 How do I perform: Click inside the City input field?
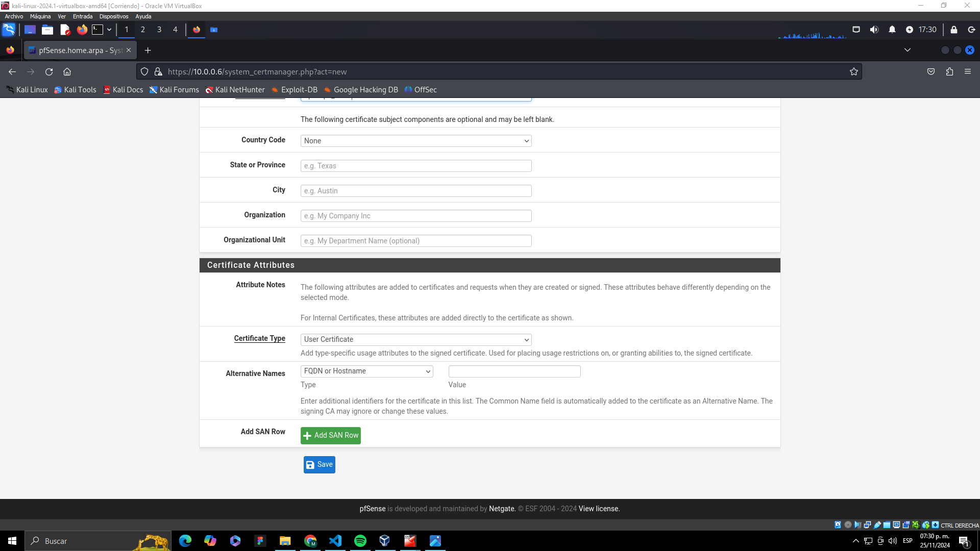coord(415,190)
